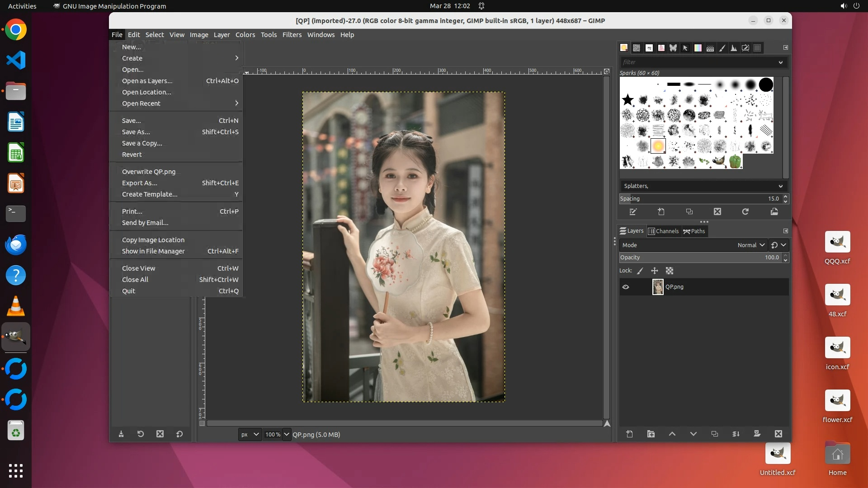Toggle the lock pixels paintbrush icon
The image size is (868, 488).
pos(640,271)
